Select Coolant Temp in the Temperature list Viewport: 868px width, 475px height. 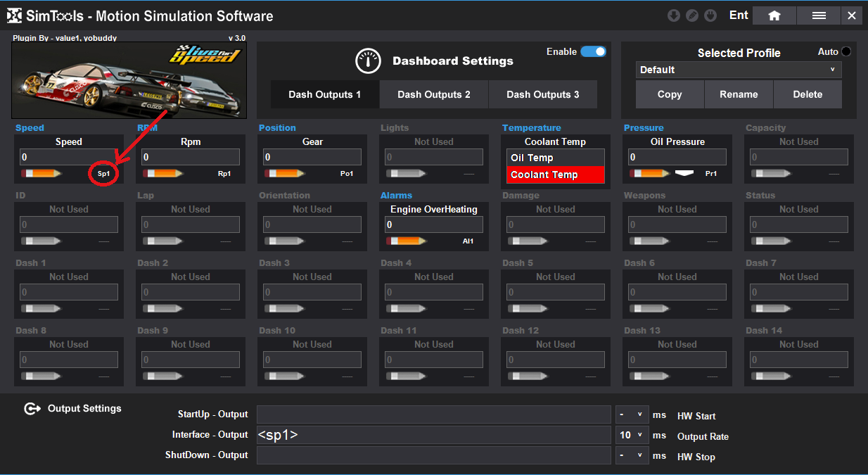[x=556, y=175]
